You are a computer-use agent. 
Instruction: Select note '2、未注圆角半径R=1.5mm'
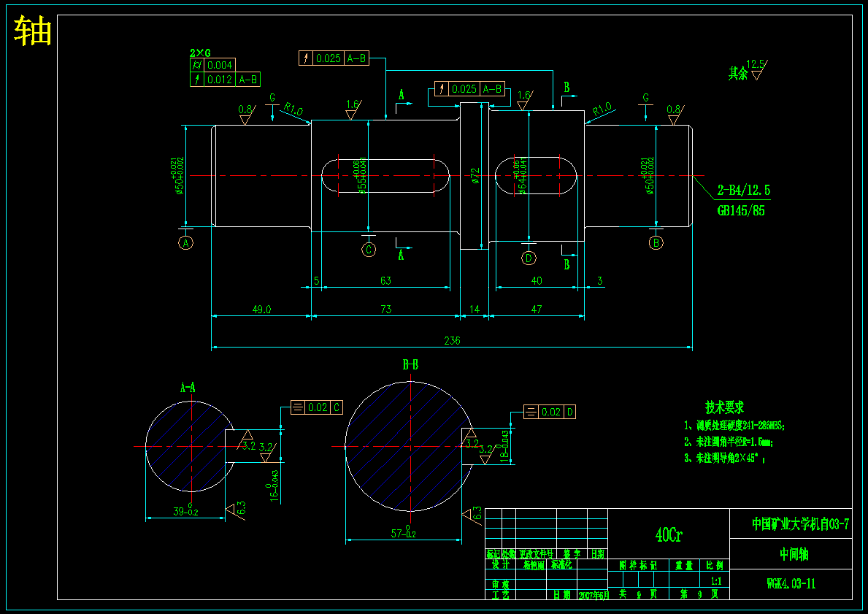pyautogui.click(x=729, y=442)
